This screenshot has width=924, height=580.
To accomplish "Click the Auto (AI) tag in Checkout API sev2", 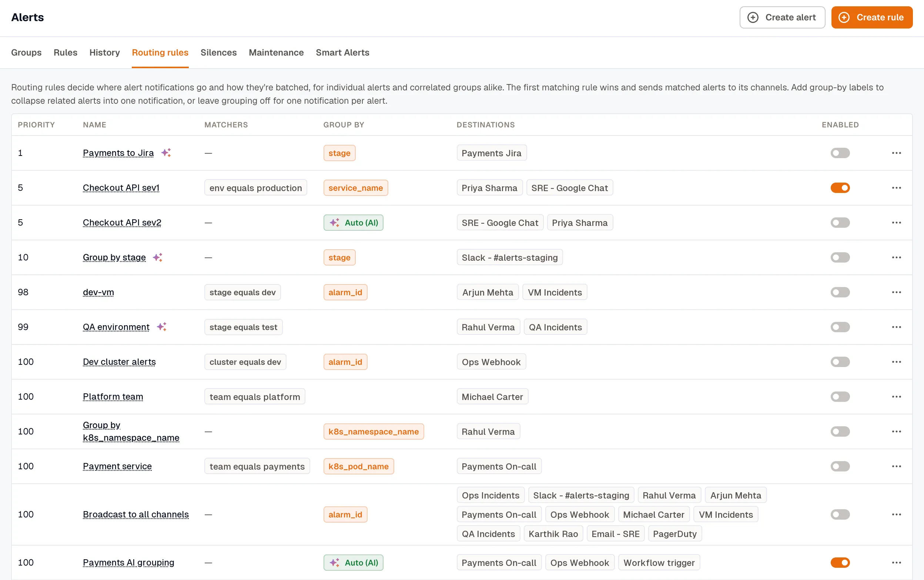I will (x=353, y=223).
